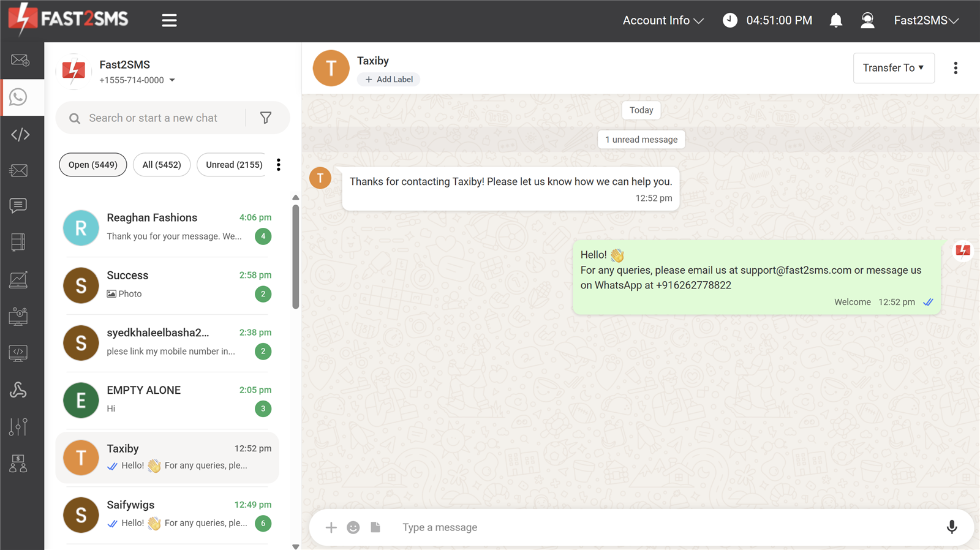Open the reports document icon in the sidebar
This screenshot has width=980, height=550.
pos(18,243)
